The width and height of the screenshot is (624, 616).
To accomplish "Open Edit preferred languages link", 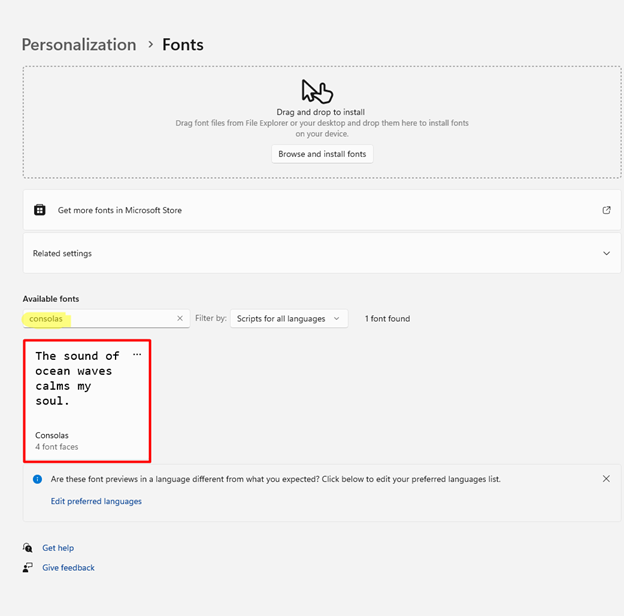I will [96, 501].
